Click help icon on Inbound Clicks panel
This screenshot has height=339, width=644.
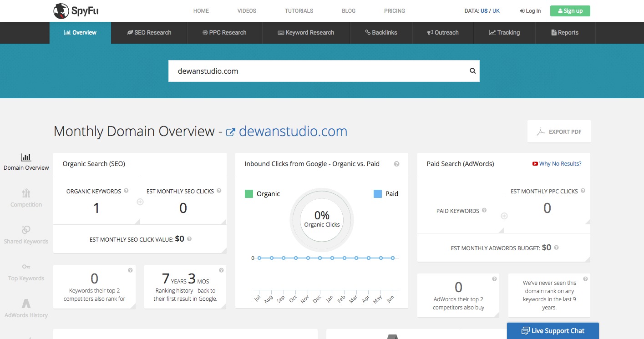tap(396, 164)
